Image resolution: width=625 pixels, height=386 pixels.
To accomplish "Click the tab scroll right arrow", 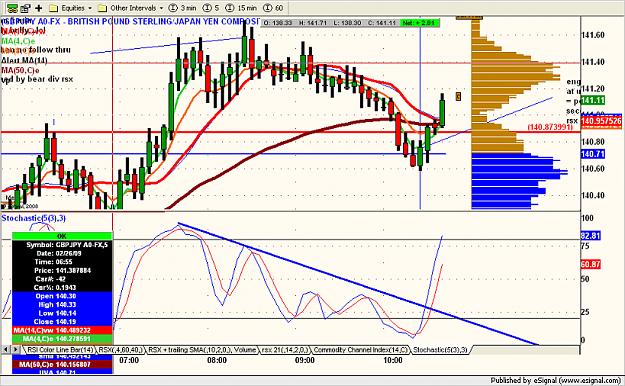I will (16, 350).
